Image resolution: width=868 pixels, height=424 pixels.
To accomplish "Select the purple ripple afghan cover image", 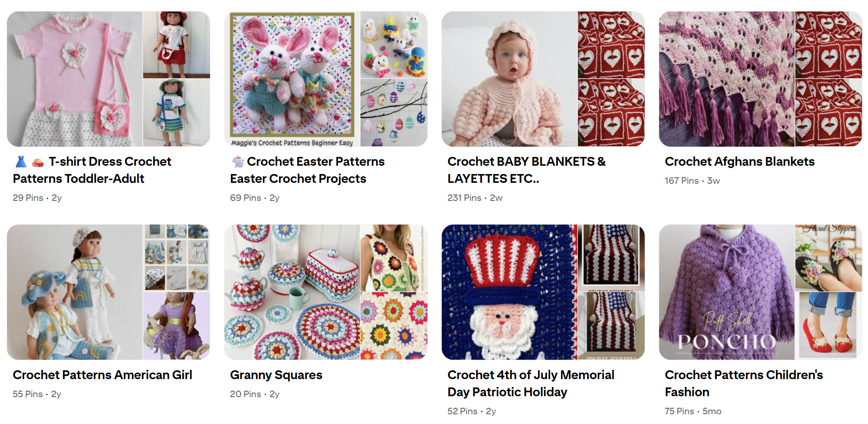I will click(x=726, y=79).
